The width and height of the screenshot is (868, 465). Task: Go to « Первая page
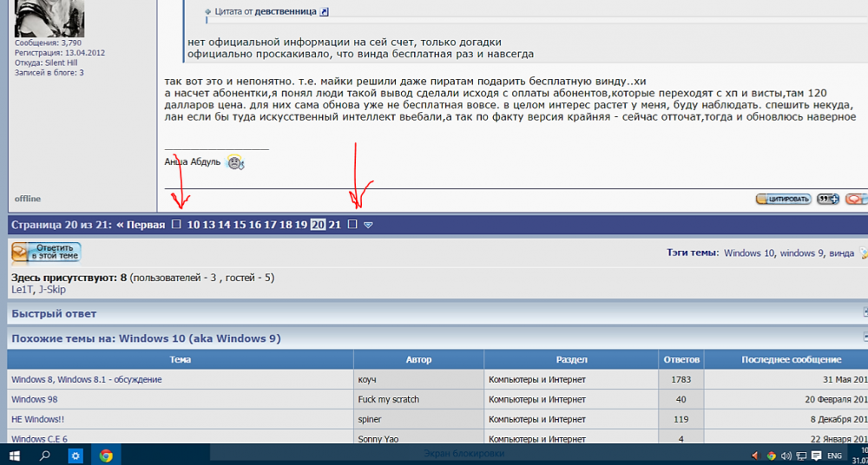pyautogui.click(x=141, y=225)
